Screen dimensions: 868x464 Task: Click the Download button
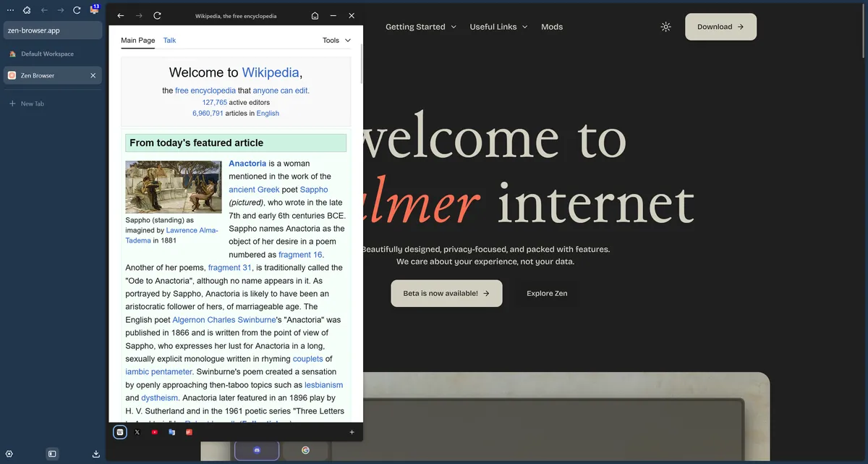(720, 27)
